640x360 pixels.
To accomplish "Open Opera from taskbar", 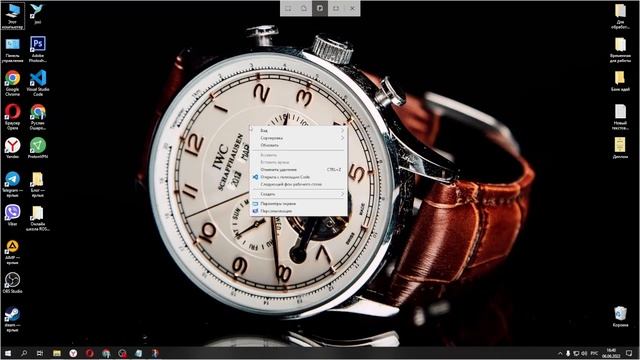I will click(x=89, y=353).
